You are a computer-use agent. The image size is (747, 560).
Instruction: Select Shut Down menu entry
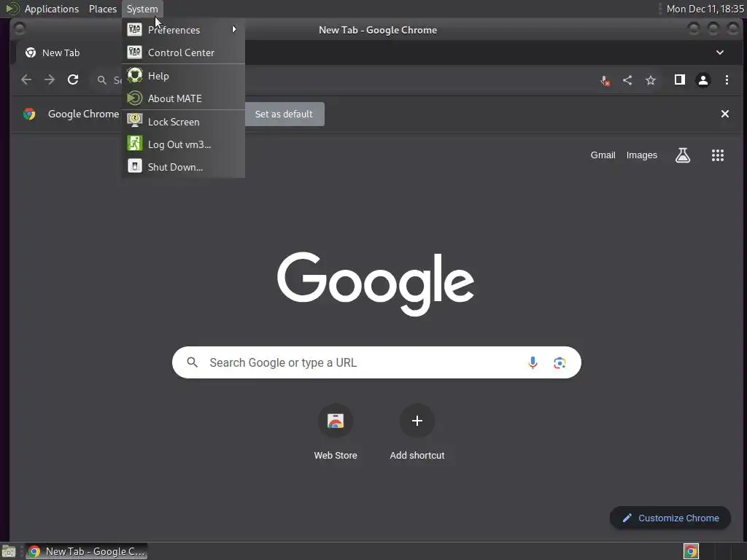(x=183, y=167)
